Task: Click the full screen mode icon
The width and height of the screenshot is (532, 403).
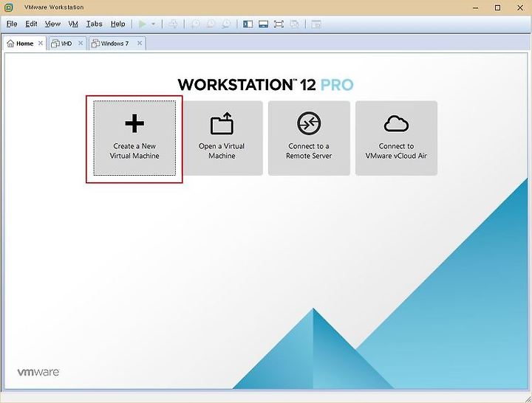Action: pyautogui.click(x=279, y=24)
